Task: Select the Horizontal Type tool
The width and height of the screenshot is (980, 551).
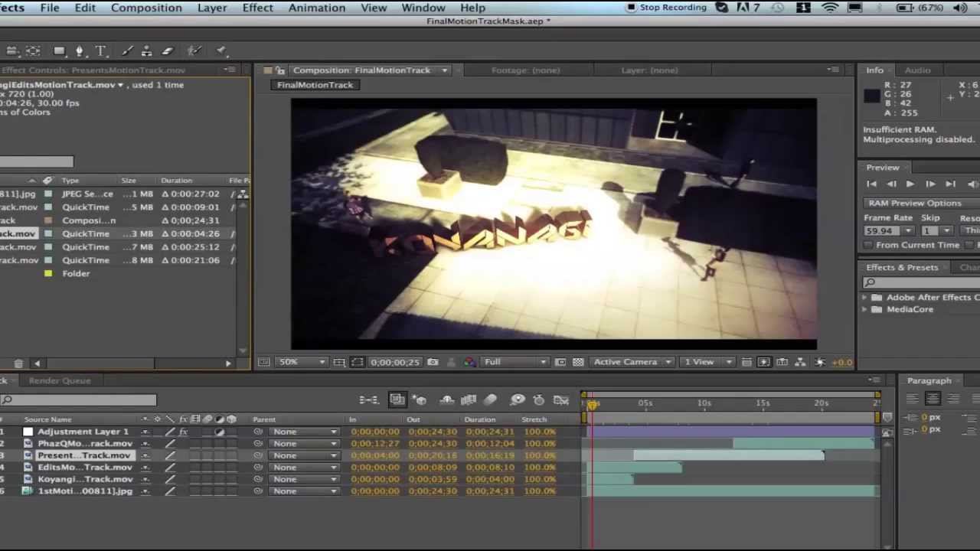Action: (x=100, y=51)
